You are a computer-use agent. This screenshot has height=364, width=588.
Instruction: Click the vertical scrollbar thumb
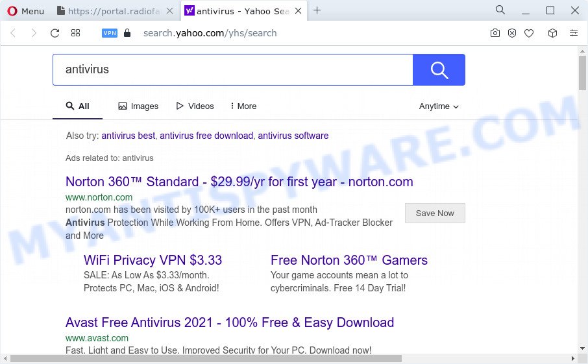pos(582,73)
